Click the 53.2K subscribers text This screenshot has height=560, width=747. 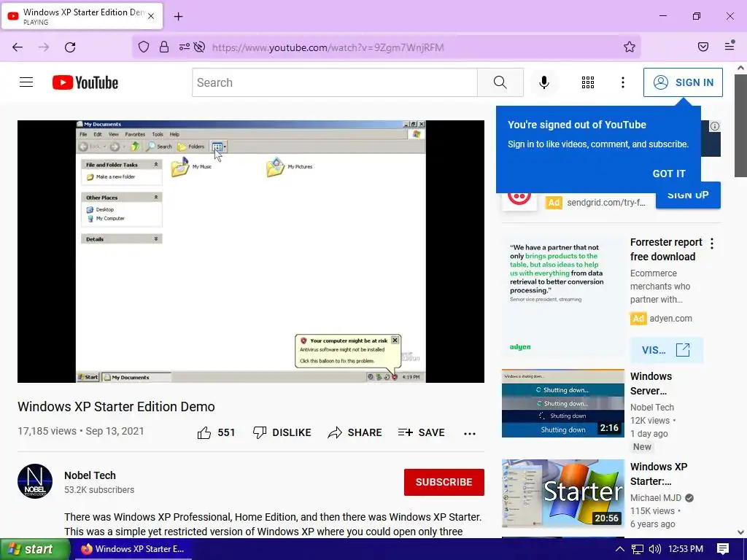point(99,489)
